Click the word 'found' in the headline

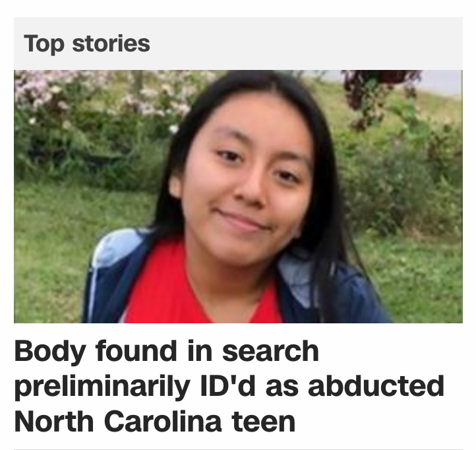click(136, 351)
